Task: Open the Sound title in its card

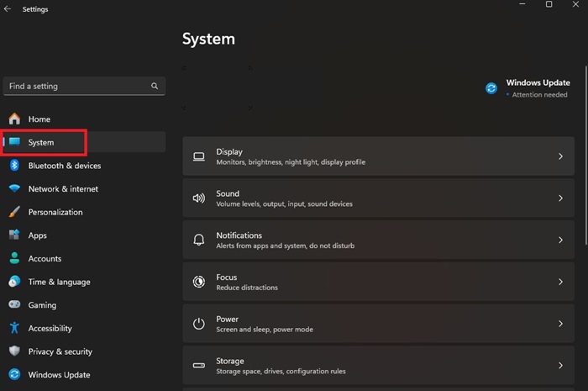Action: pos(228,193)
